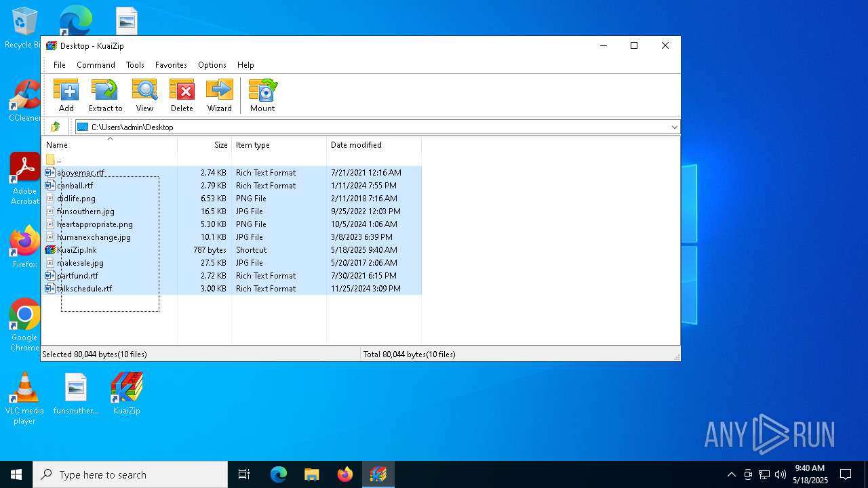
Task: Click the taskbar search box
Action: (x=130, y=474)
